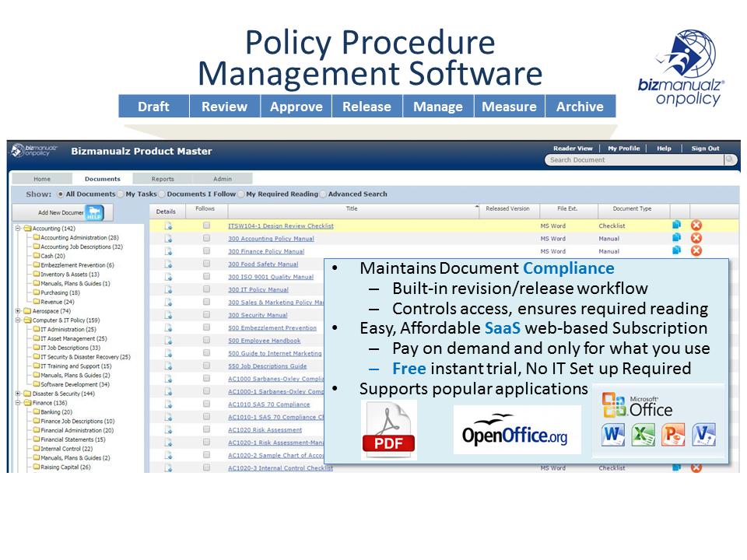
Task: Open the 300 ISO 9001 Quality Manual link
Action: 271,277
